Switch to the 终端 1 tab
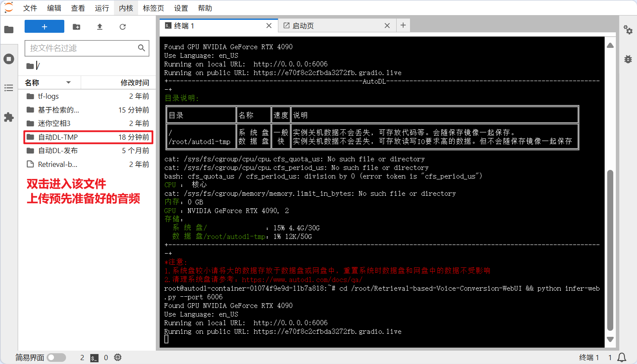The width and height of the screenshot is (637, 364). pyautogui.click(x=219, y=26)
